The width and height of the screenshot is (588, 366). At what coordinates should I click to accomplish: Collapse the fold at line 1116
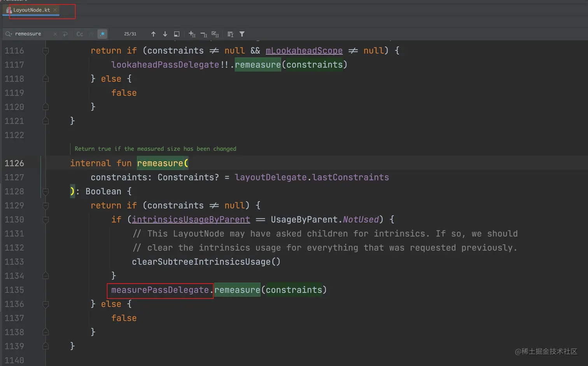coord(45,51)
